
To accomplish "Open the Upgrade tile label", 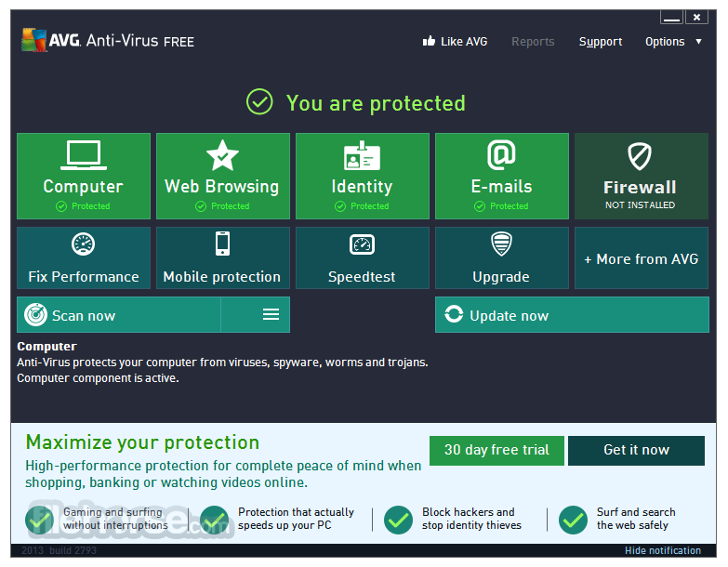I will pyautogui.click(x=501, y=277).
